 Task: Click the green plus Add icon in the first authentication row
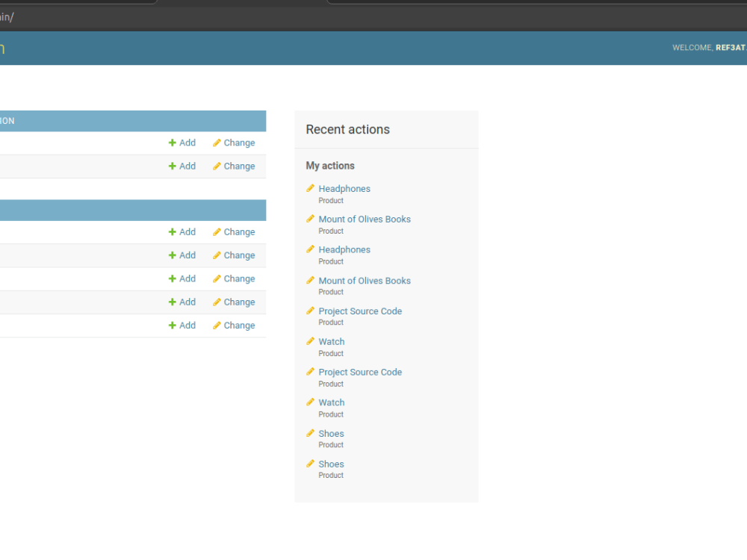tap(173, 143)
